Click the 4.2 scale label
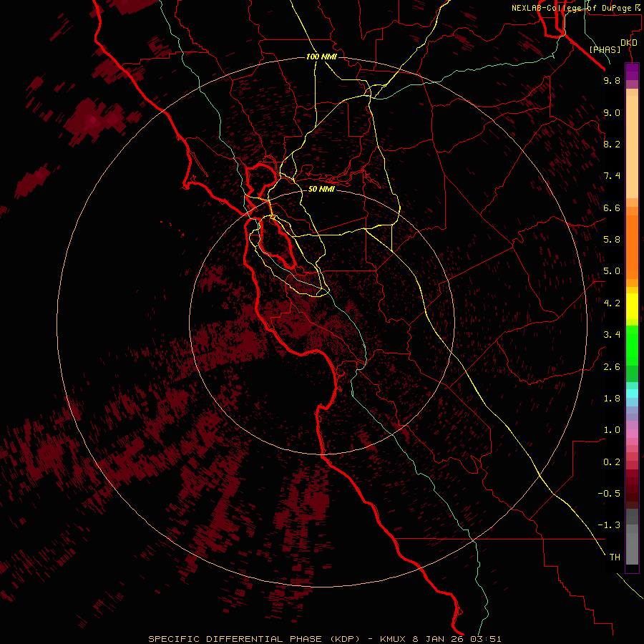Image resolution: width=644 pixels, height=644 pixels. coord(612,303)
